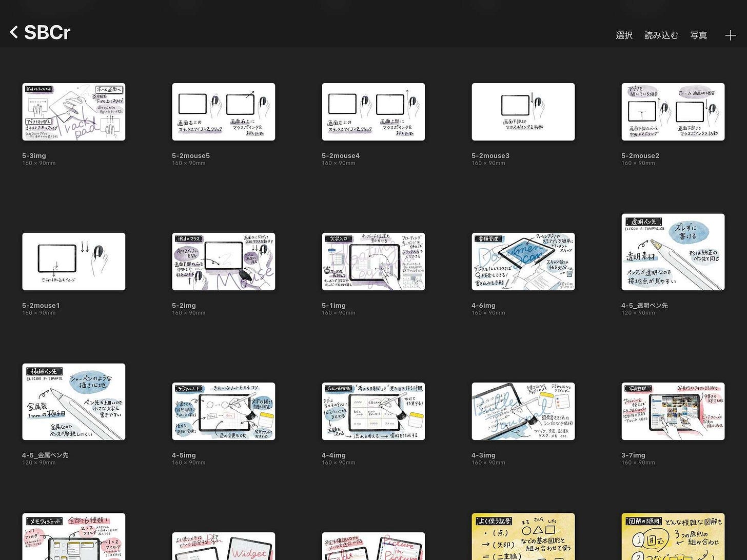This screenshot has width=747, height=560.
Task: Open the 4-3img thumbnail
Action: (523, 411)
